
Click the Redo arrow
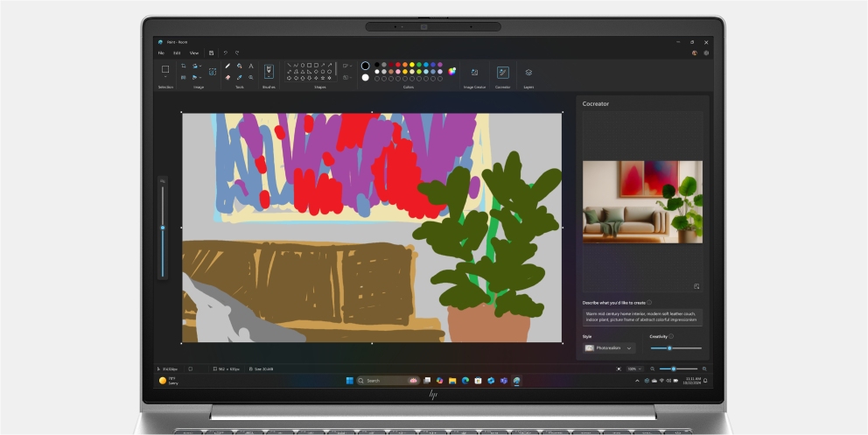point(237,53)
